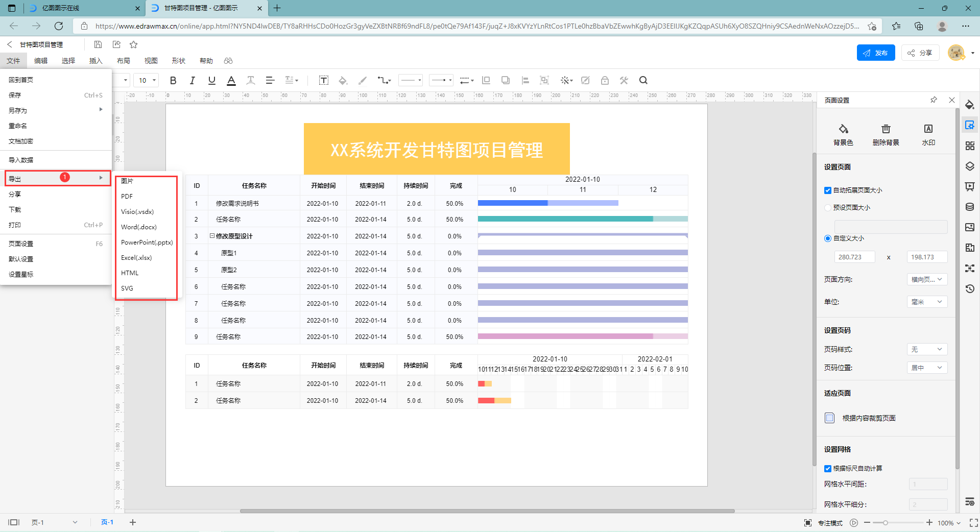Choose the fill bucket tool
Viewport: 980px width, 532px height.
coord(343,80)
